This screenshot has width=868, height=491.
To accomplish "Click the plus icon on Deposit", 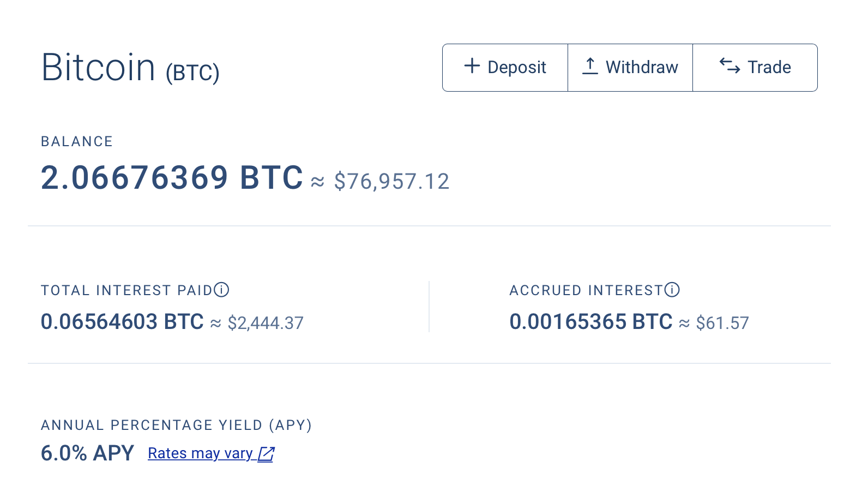I will 472,66.
